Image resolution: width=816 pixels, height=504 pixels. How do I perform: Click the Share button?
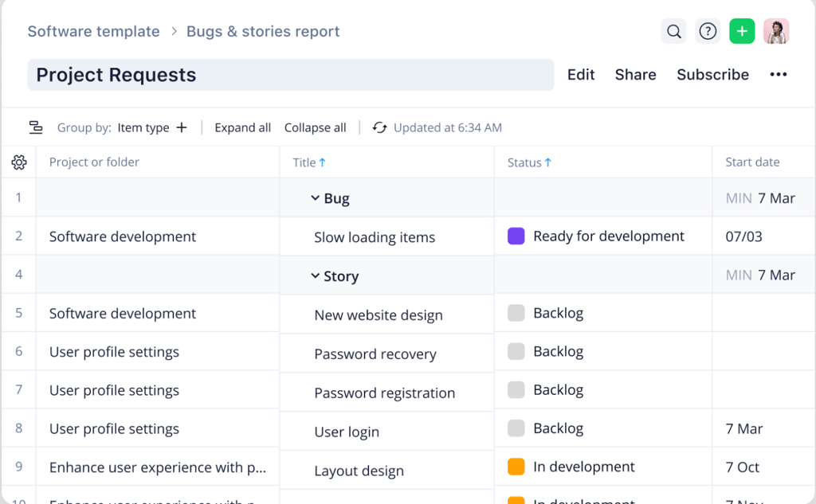click(x=635, y=74)
